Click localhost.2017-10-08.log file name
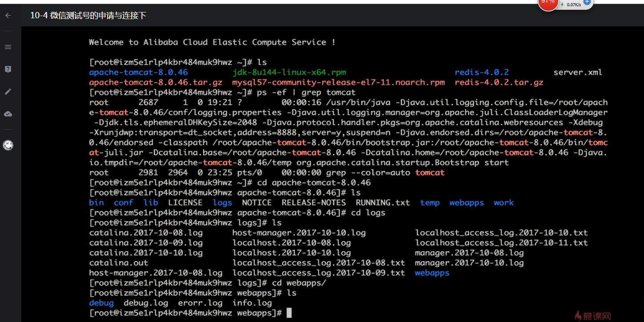 tap(292, 243)
